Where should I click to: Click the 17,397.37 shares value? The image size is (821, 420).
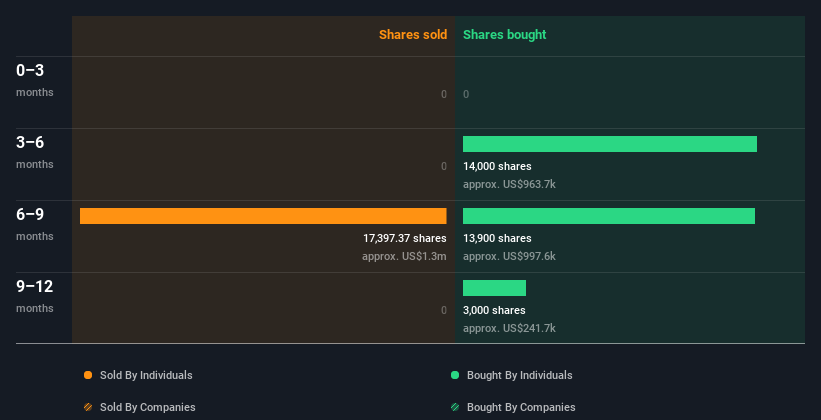coord(405,238)
